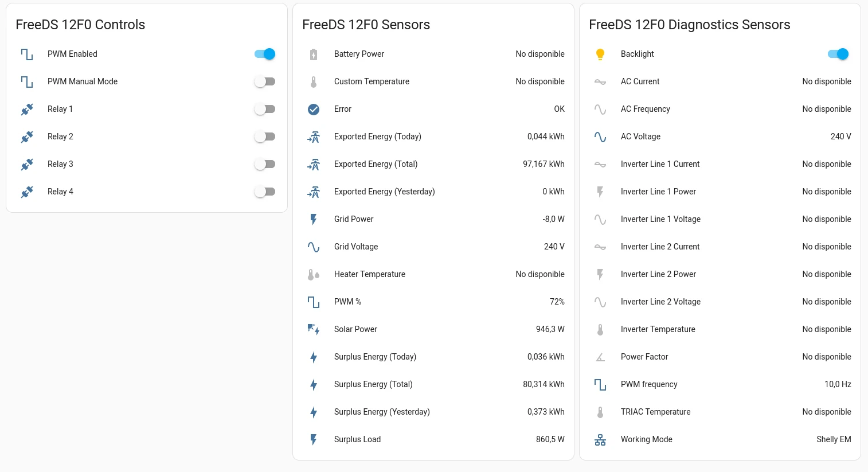The height and width of the screenshot is (472, 868).
Task: Click the Grid Voltage sine wave icon
Action: point(314,247)
